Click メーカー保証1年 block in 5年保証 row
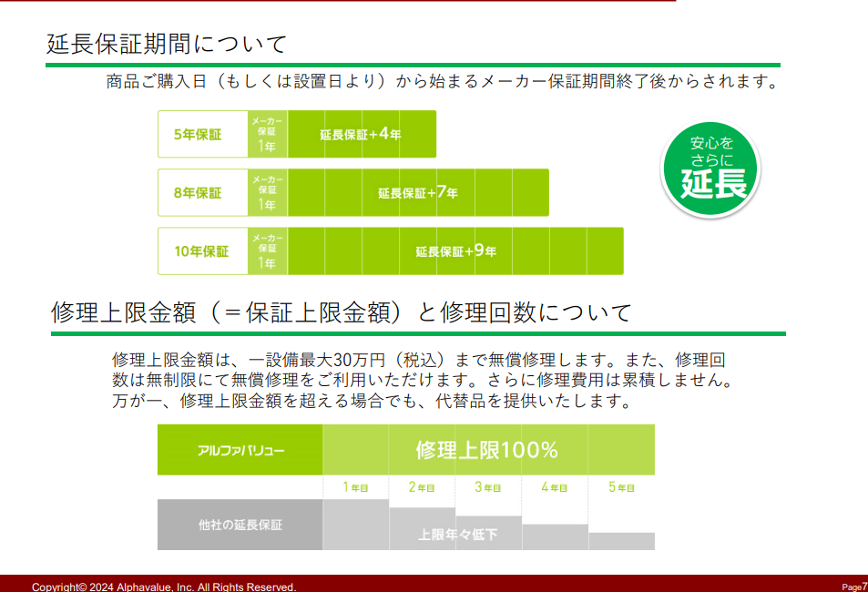Viewport: 868px width, 592px height. tap(267, 135)
